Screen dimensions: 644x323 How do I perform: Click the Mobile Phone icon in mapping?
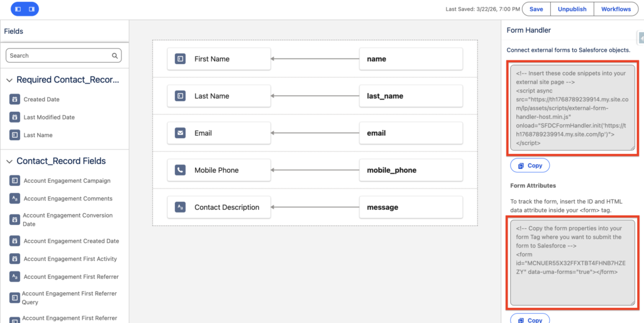180,170
